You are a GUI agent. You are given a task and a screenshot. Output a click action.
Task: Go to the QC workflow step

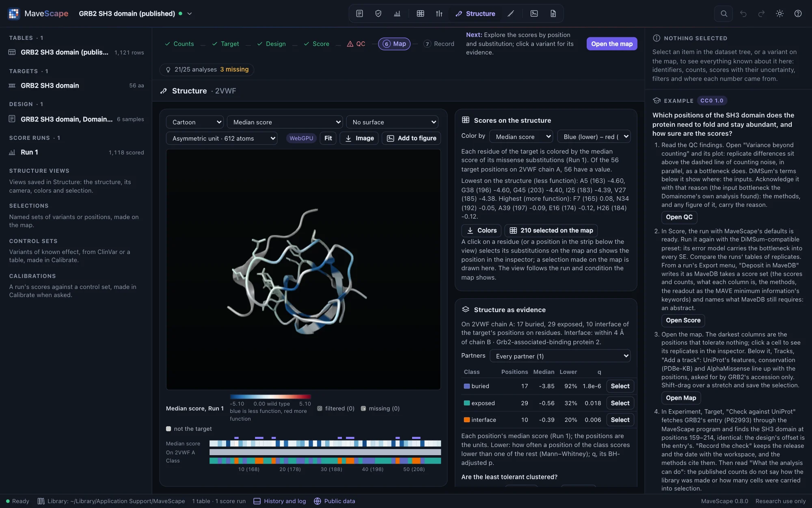(356, 44)
